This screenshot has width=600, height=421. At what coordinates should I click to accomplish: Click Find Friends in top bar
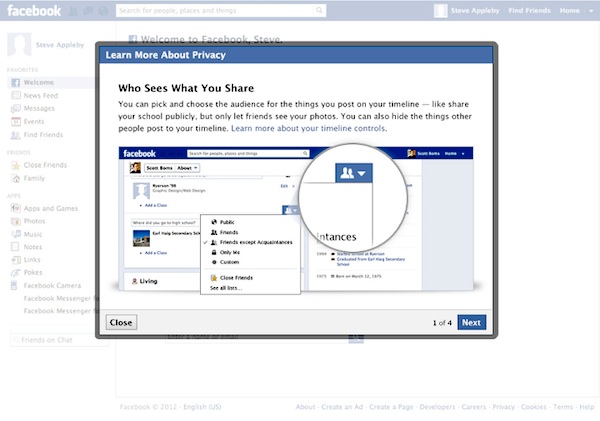(530, 11)
